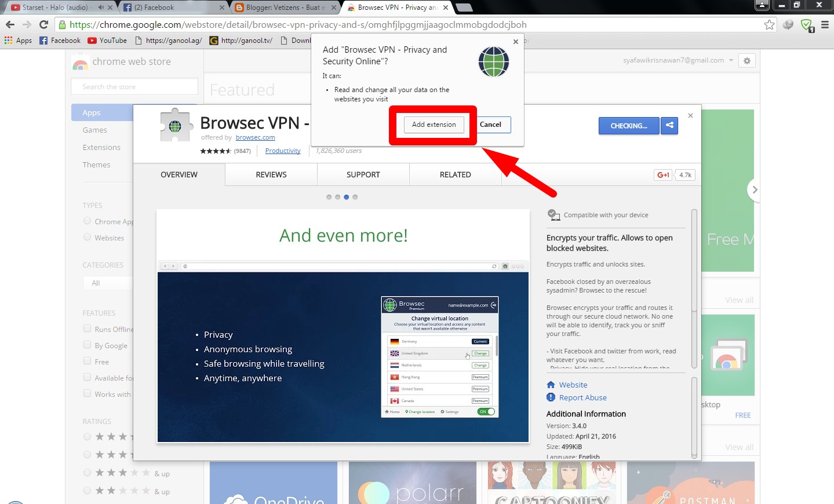Click the description panel scrollbar
The width and height of the screenshot is (834, 504).
pos(694,290)
